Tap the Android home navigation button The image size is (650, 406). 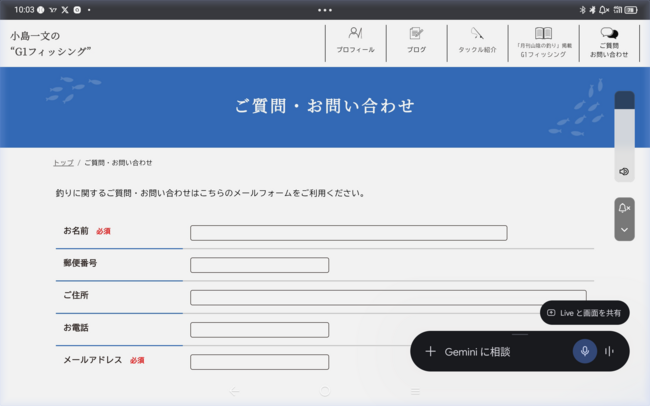point(325,391)
